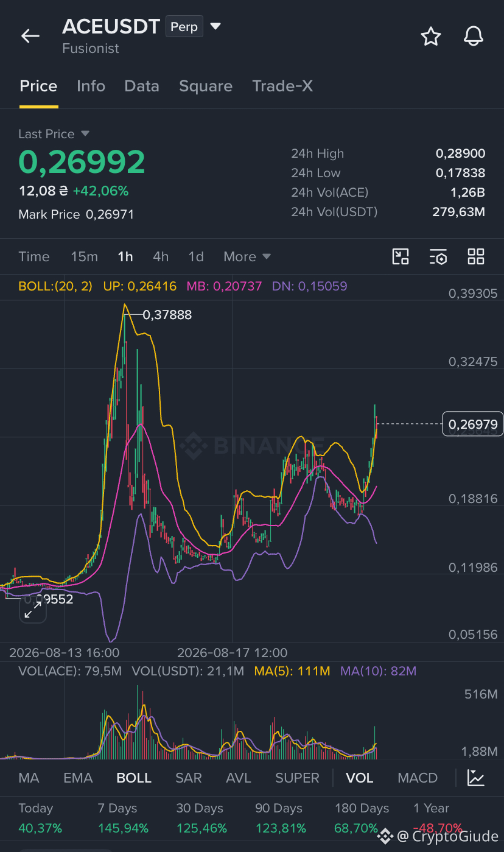Switch to the Square tab

click(206, 86)
